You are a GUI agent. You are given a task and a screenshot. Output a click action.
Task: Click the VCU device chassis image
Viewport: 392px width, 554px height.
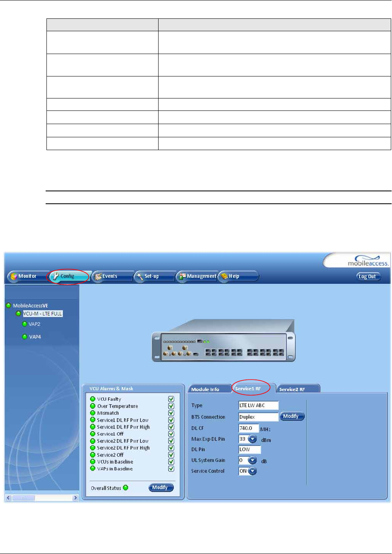223,341
